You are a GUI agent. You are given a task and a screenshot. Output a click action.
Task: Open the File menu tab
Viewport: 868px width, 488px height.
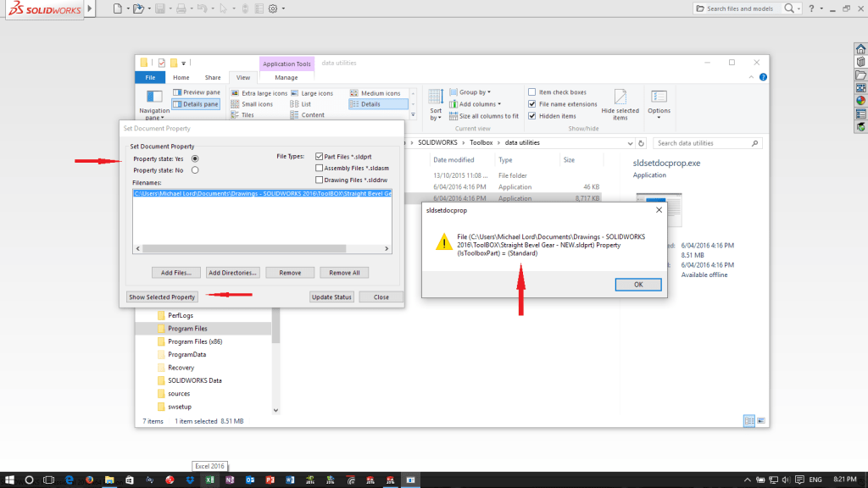tap(148, 77)
